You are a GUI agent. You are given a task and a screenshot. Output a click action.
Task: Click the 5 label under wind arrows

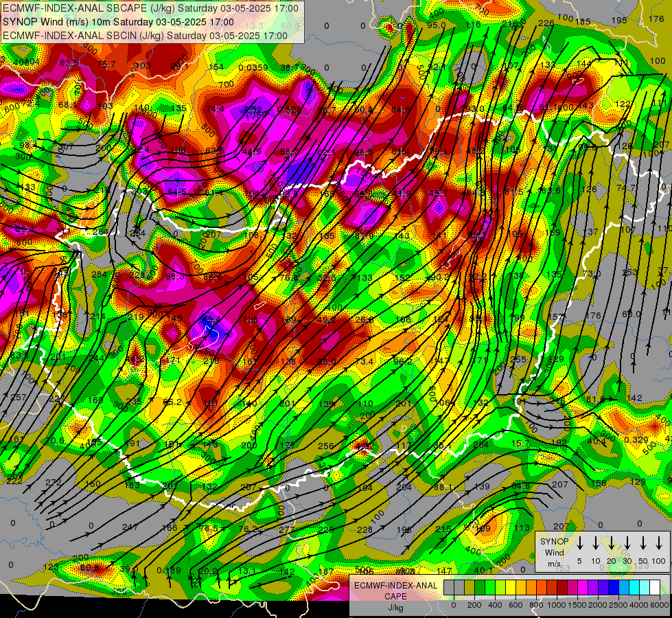(579, 561)
